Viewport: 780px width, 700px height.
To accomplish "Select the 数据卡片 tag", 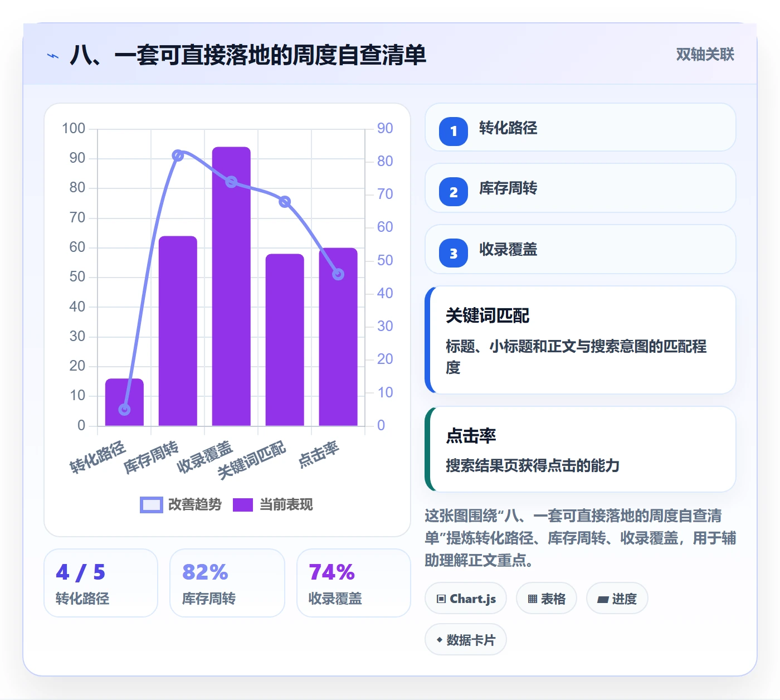I will click(x=466, y=640).
